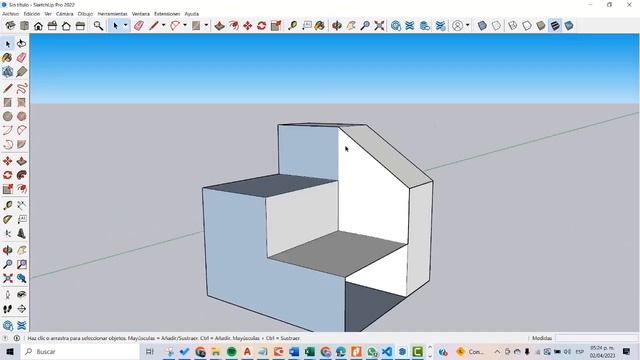Activate the Move tool in left toolbar

click(7, 161)
